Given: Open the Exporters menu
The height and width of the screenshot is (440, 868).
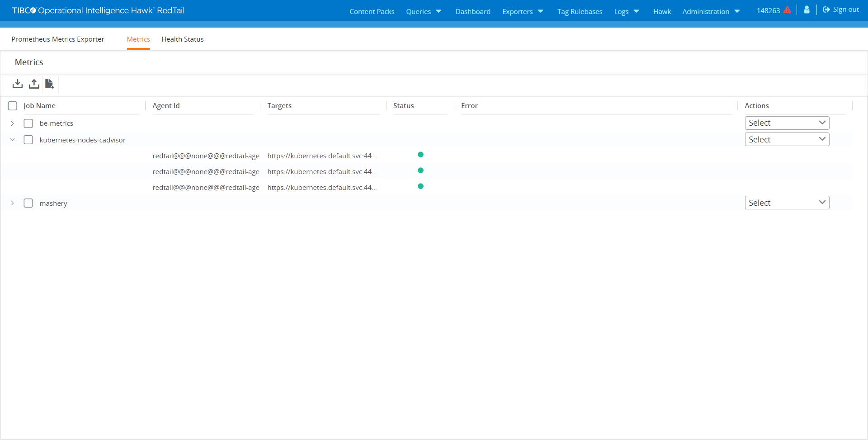Looking at the screenshot, I should [x=522, y=11].
